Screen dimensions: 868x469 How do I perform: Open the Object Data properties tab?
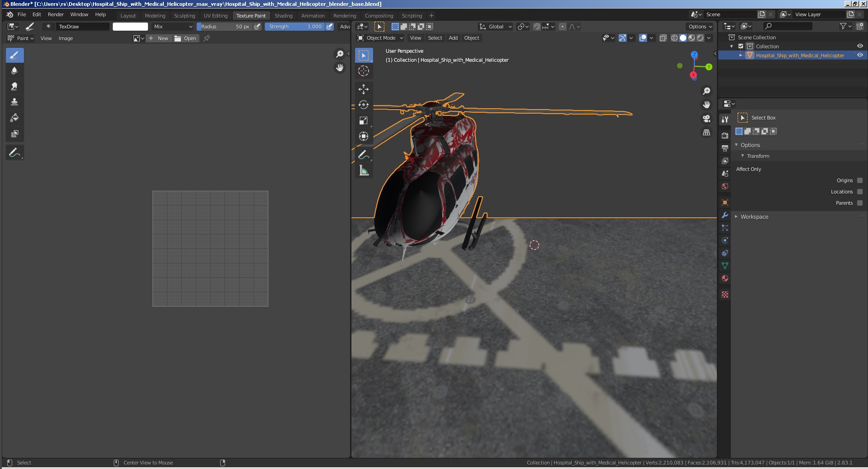coord(725,266)
